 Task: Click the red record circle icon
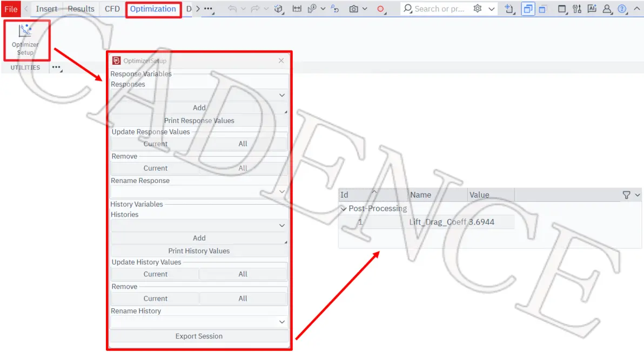pos(380,9)
